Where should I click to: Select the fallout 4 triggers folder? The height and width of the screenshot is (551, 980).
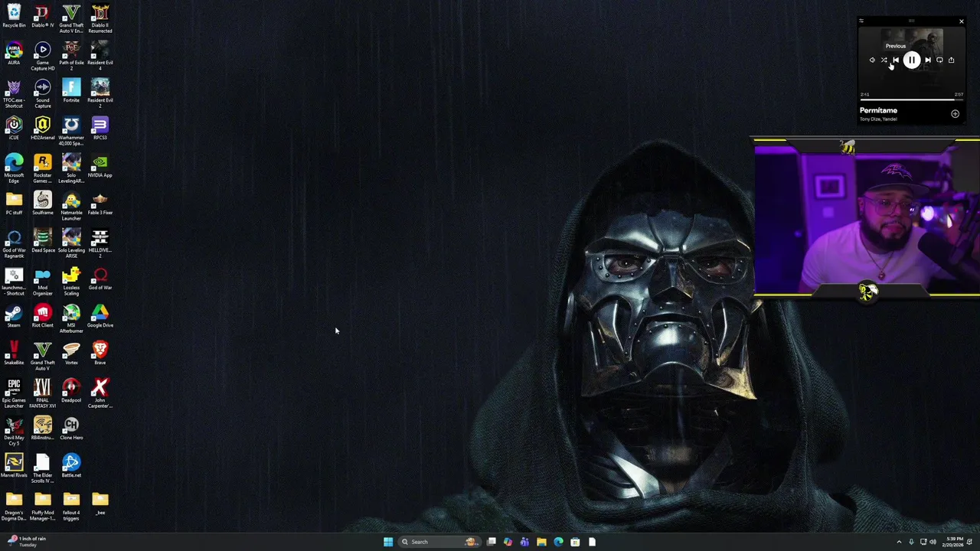(x=71, y=507)
